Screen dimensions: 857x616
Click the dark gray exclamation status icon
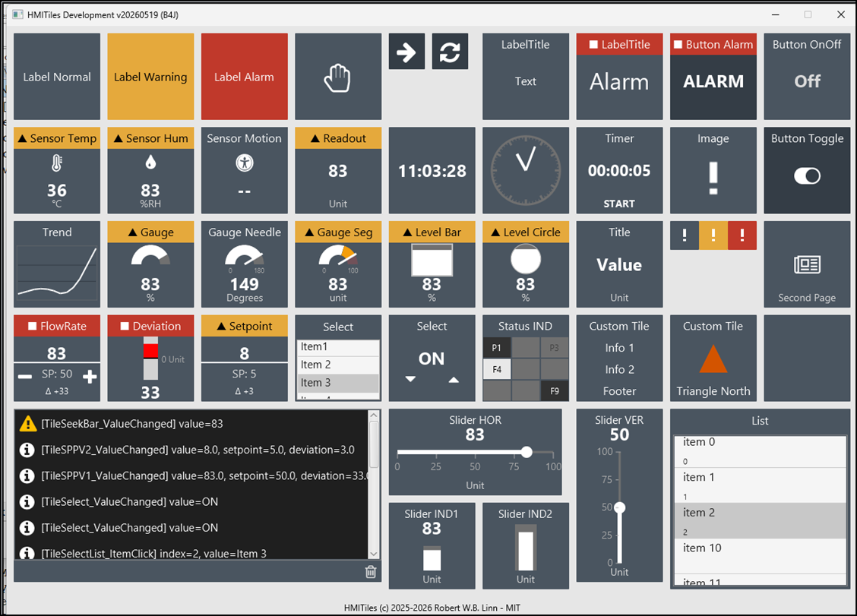point(685,235)
